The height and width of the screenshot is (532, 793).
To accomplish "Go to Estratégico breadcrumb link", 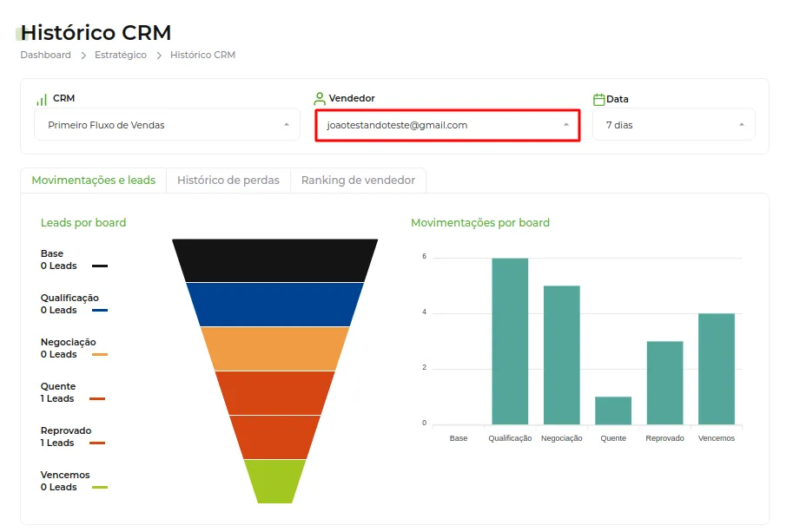I will [121, 55].
